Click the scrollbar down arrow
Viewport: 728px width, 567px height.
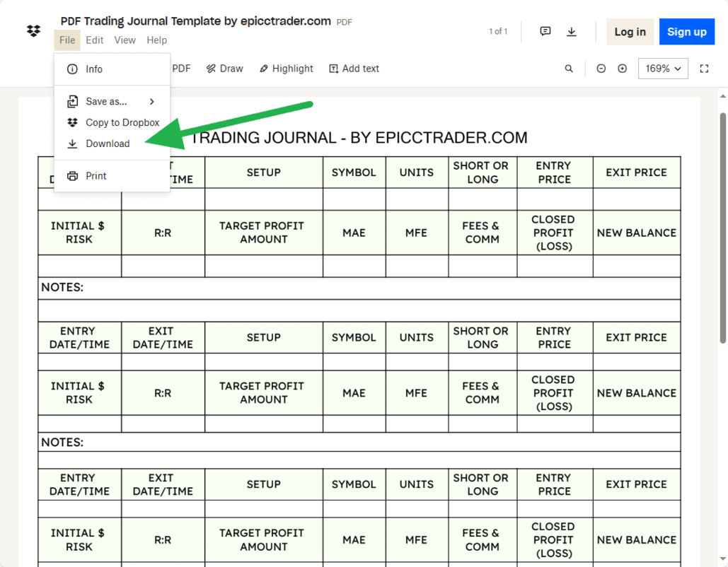(723, 559)
